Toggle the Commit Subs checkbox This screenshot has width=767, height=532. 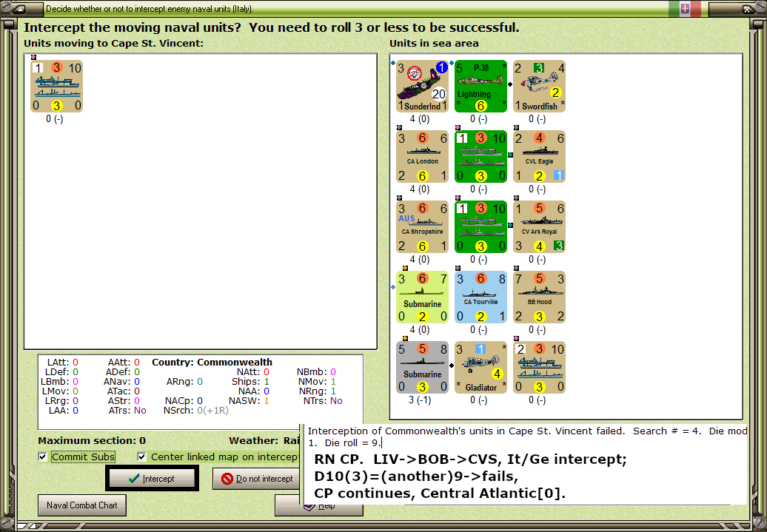(42, 457)
